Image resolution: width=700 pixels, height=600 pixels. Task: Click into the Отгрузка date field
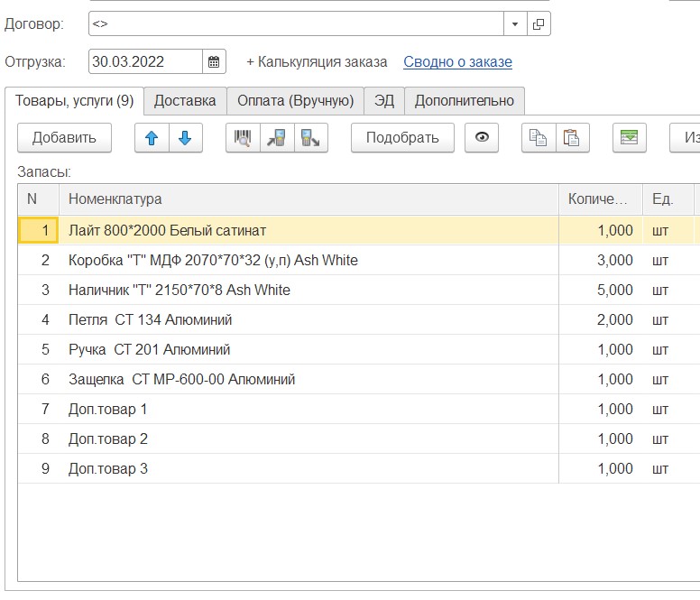point(144,62)
